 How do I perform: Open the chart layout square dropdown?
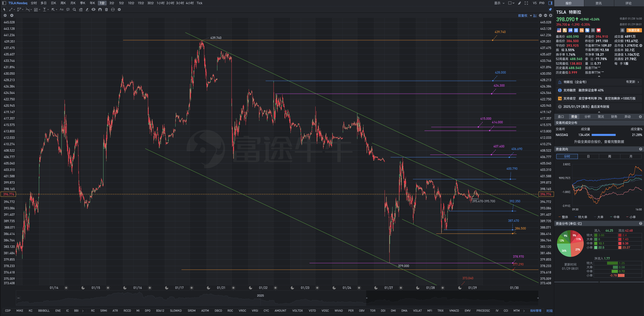pyautogui.click(x=511, y=3)
